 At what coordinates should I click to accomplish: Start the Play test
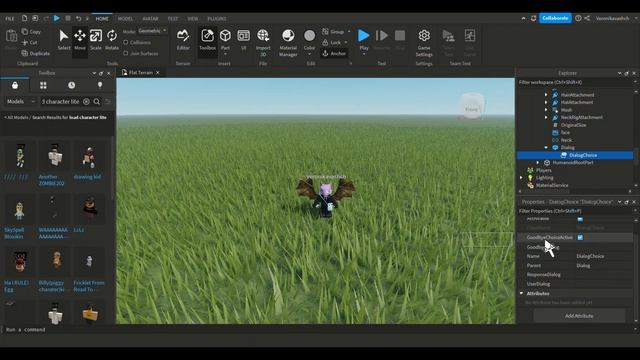pyautogui.click(x=364, y=40)
